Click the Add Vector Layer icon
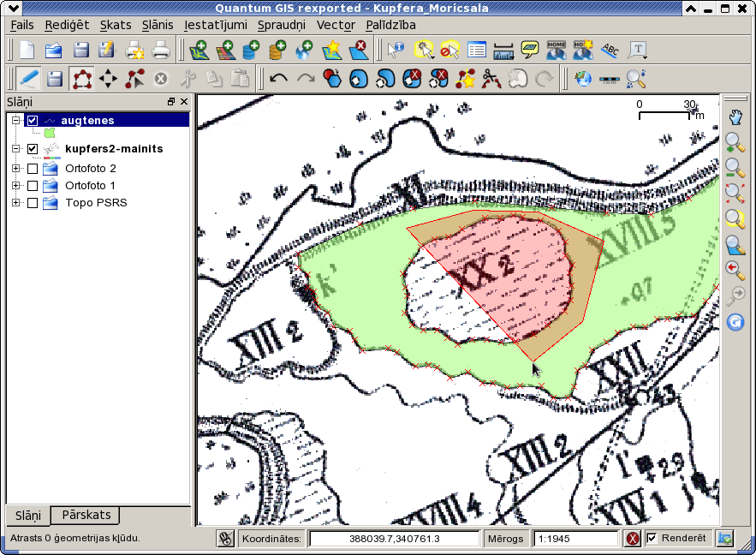 [x=199, y=50]
